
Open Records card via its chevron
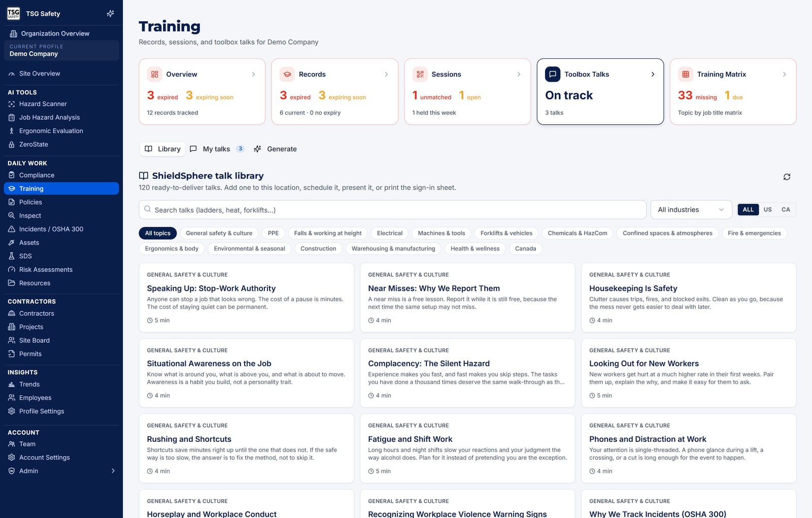click(386, 74)
